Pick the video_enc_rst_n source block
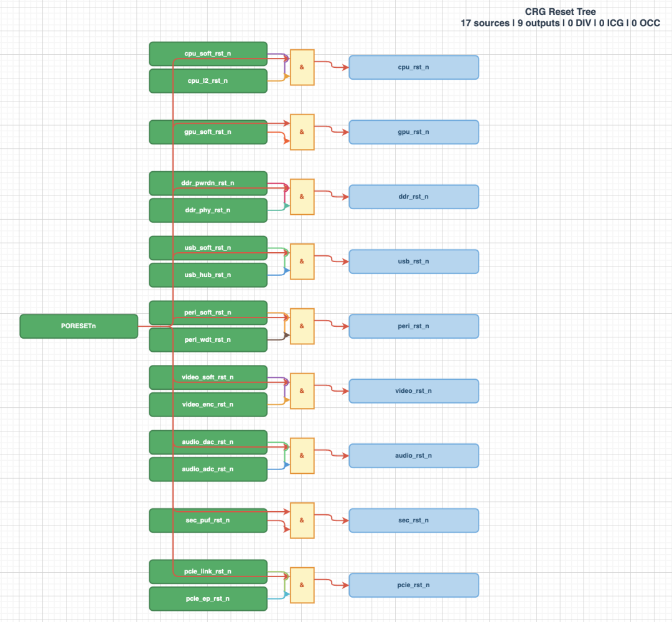 pos(208,405)
